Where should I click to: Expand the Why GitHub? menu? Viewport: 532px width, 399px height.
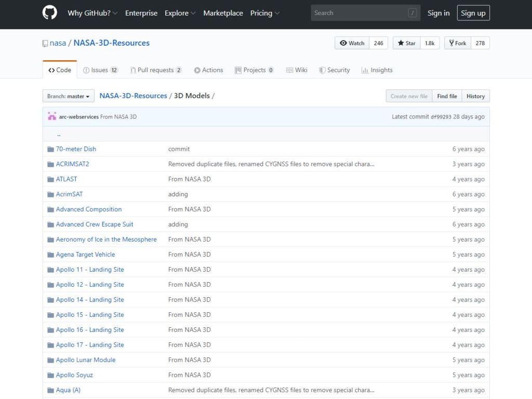pyautogui.click(x=92, y=13)
